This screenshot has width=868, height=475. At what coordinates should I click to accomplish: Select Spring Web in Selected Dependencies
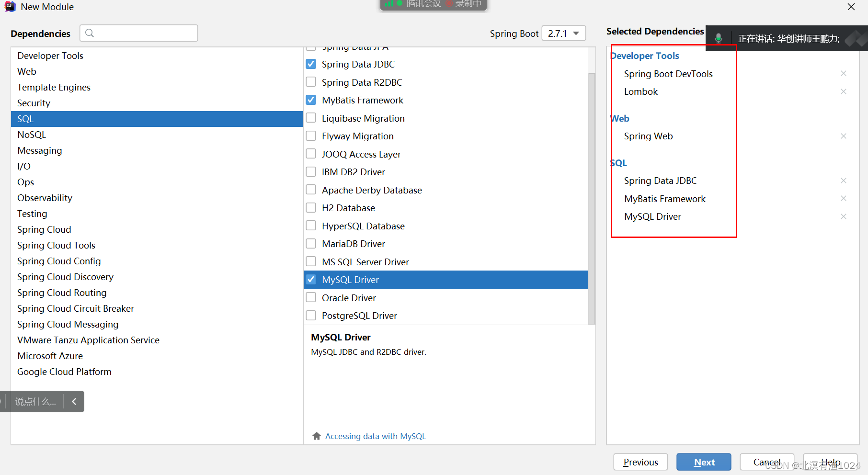point(648,136)
